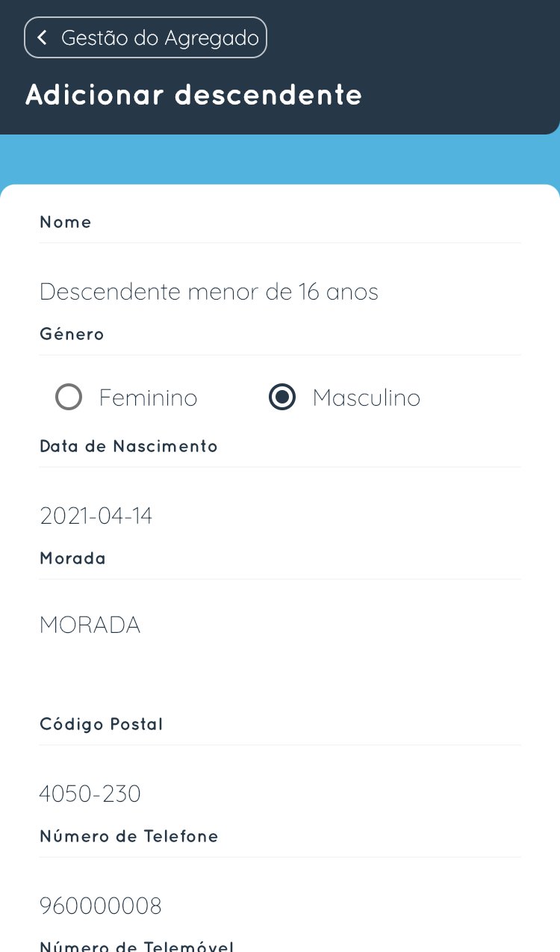Click the back chevron arrow icon
Screen dimensions: 560x952
pyautogui.click(x=43, y=37)
